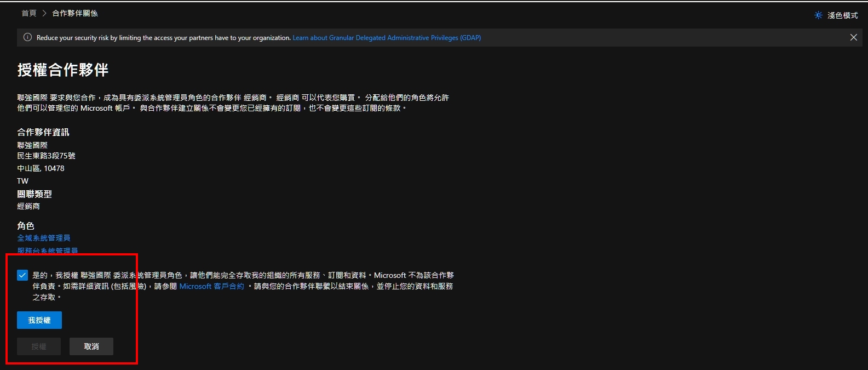Click the 授權合作夥伴 page heading
Viewport: 868px width, 370px height.
click(x=63, y=70)
